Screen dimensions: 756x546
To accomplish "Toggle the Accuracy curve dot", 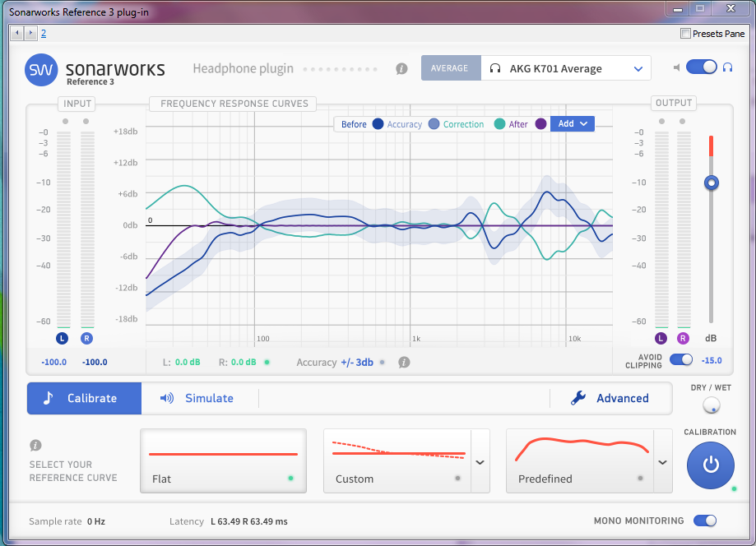I will click(434, 124).
